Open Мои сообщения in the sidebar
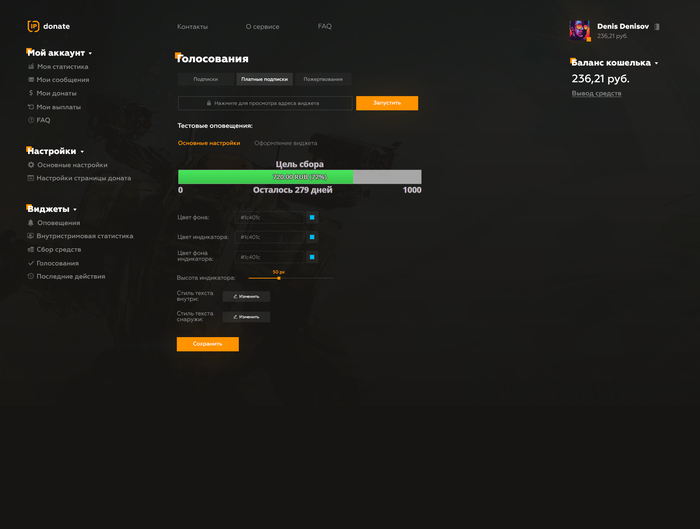The height and width of the screenshot is (529, 700). click(x=62, y=80)
